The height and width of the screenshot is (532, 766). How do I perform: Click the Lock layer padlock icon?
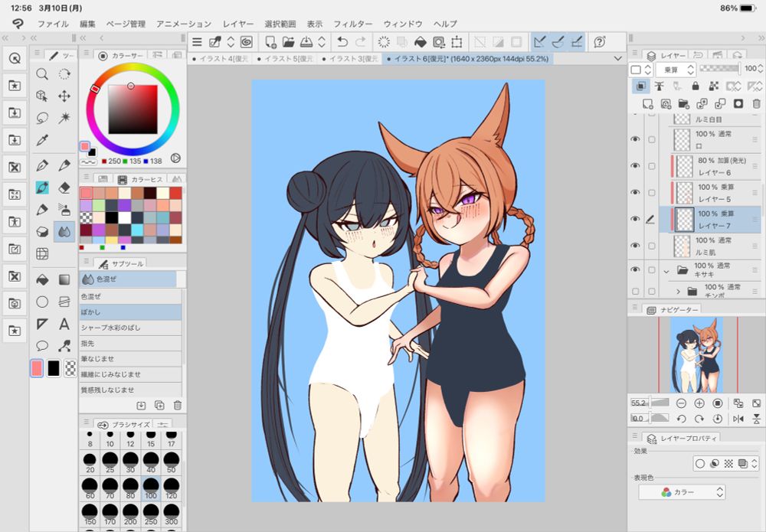coord(696,86)
